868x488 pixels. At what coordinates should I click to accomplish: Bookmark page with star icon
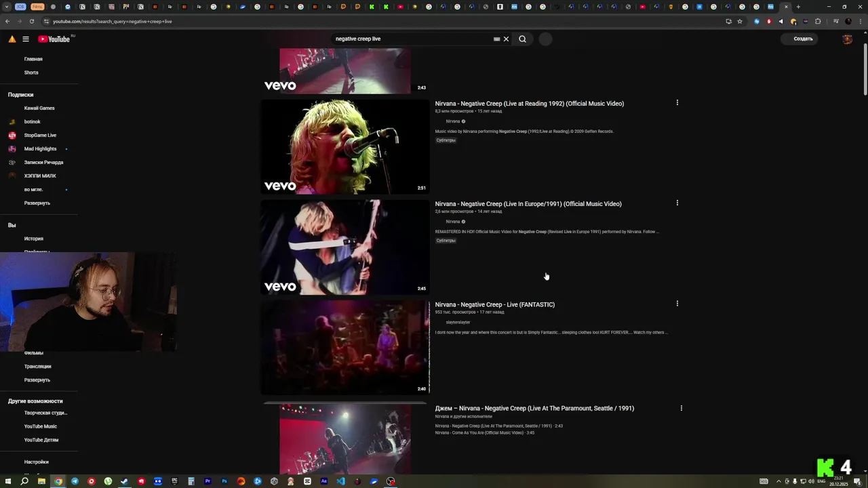[x=740, y=21]
